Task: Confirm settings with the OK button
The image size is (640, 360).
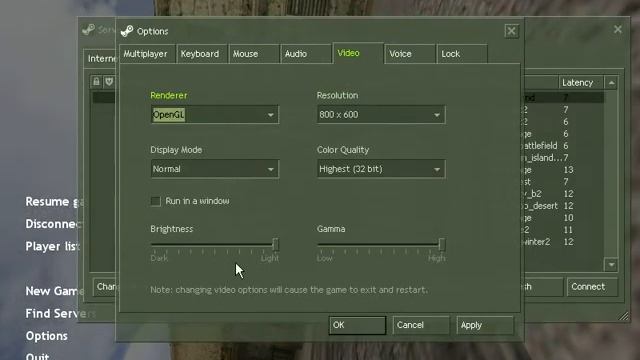Action: tap(357, 325)
